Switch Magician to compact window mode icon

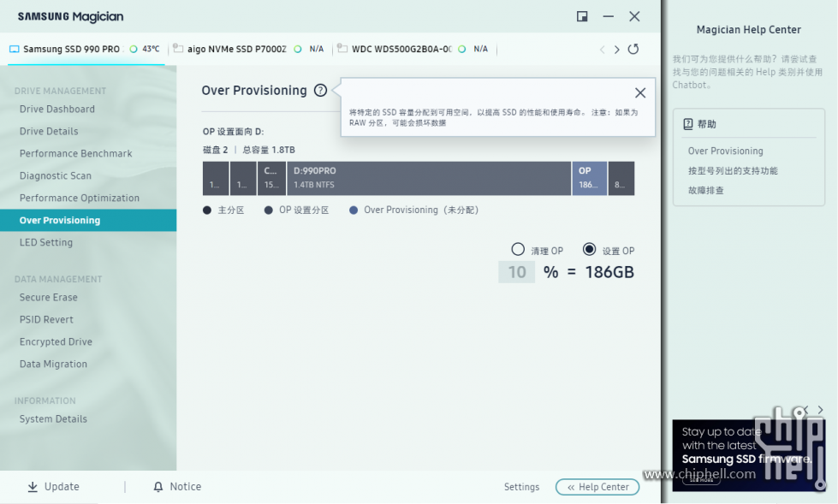582,16
